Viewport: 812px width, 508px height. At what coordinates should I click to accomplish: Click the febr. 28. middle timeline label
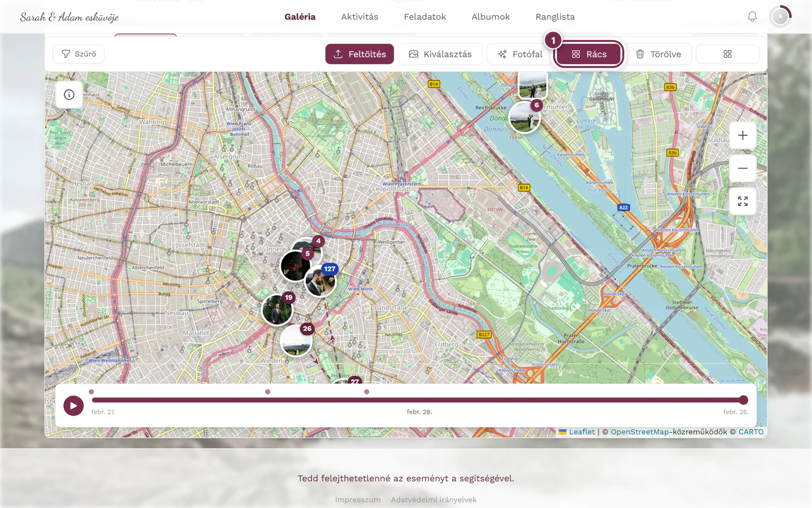420,412
